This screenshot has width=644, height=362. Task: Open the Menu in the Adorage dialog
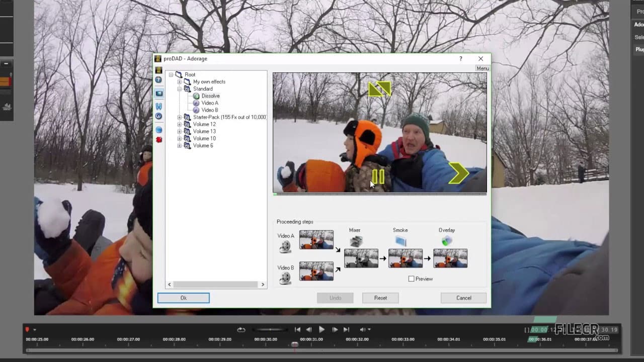pos(482,68)
